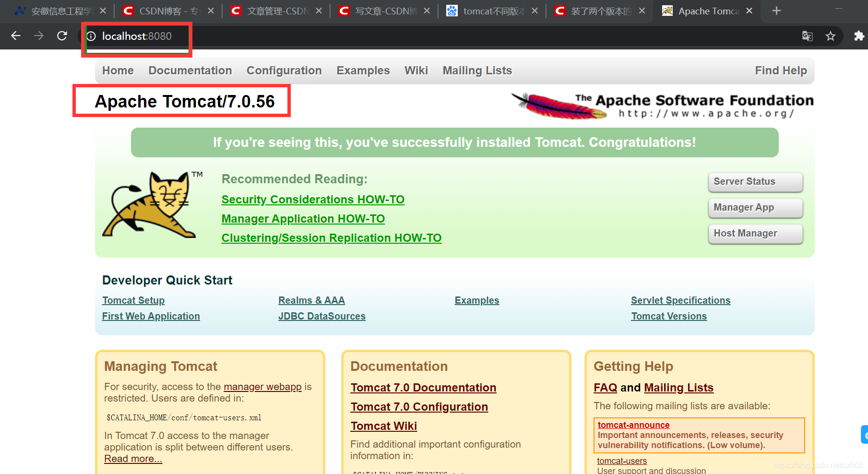
Task: Go back using the browser back arrow
Action: tap(16, 36)
